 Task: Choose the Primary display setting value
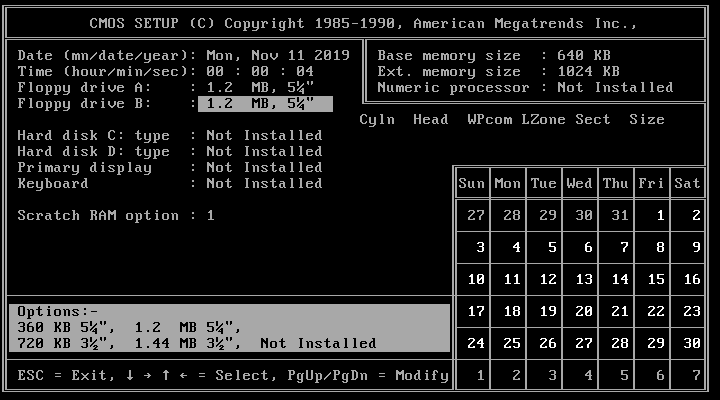pos(264,168)
